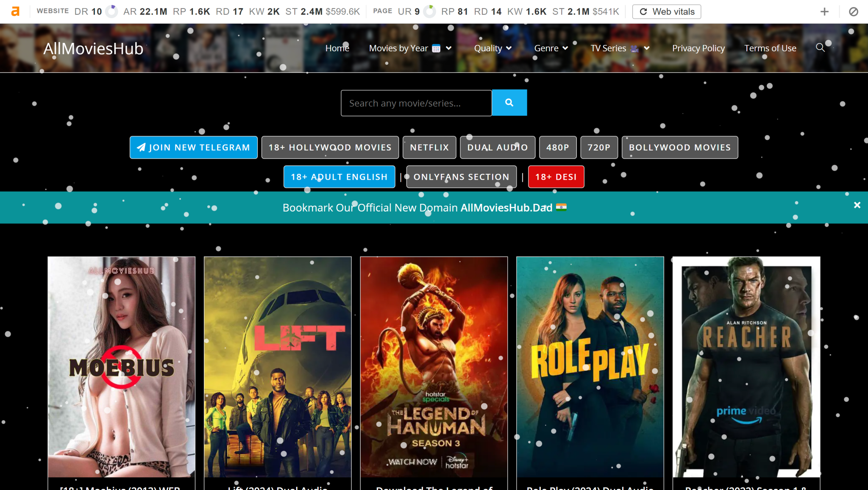868x490 pixels.
Task: Click the DR donut chart indicator
Action: pyautogui.click(x=111, y=11)
